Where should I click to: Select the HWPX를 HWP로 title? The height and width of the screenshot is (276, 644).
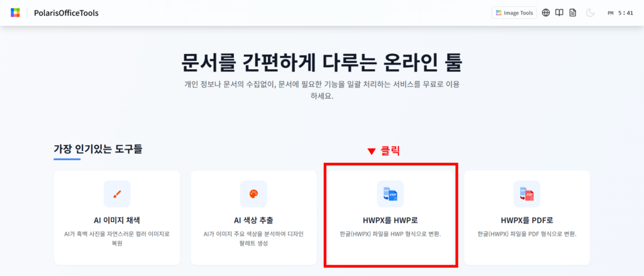tap(390, 220)
